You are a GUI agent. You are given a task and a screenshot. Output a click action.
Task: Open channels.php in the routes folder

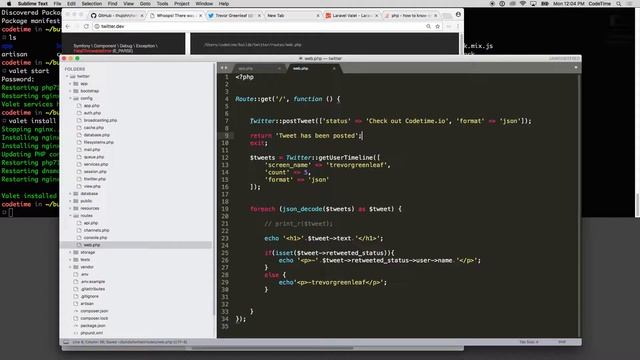click(96, 230)
